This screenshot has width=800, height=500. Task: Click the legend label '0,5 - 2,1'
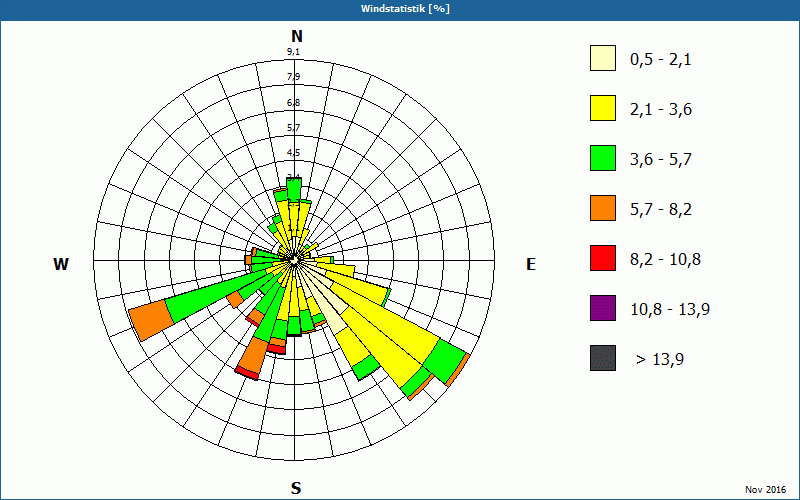pos(661,60)
